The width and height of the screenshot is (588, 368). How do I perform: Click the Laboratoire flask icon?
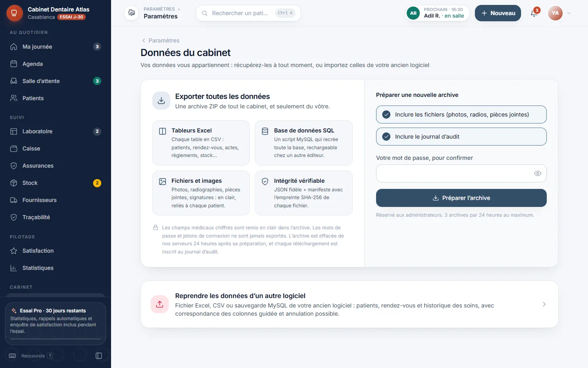pos(14,131)
